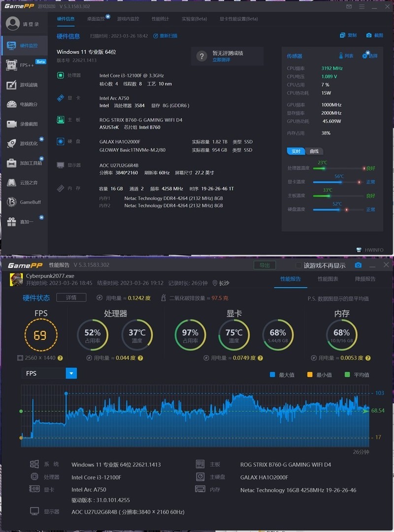Click the 驱动版本: 31.0.101.4255 text
394x532 pixels.
point(100,500)
